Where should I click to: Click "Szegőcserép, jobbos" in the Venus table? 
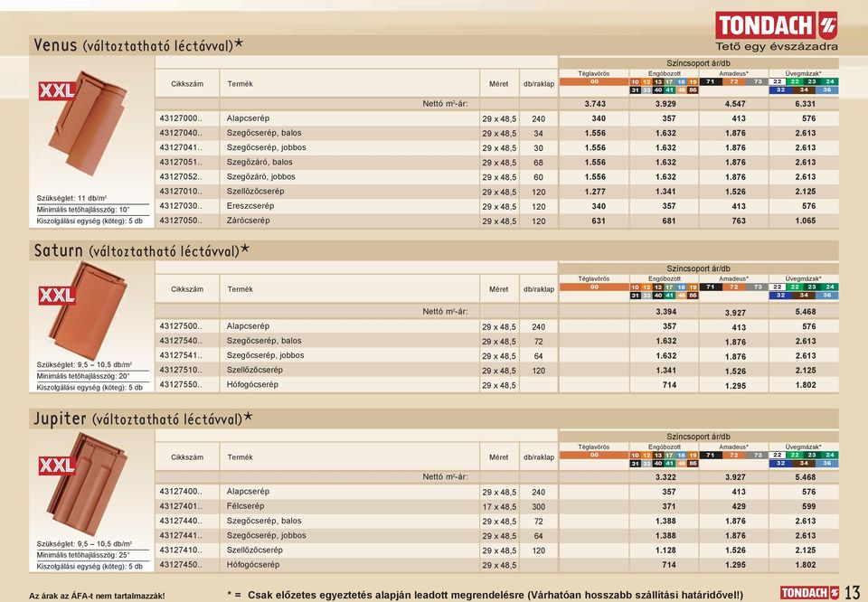266,147
